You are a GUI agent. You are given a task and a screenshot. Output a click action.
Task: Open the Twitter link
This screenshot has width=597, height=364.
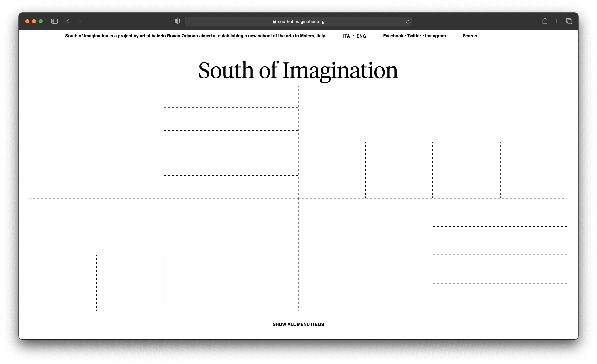point(414,36)
